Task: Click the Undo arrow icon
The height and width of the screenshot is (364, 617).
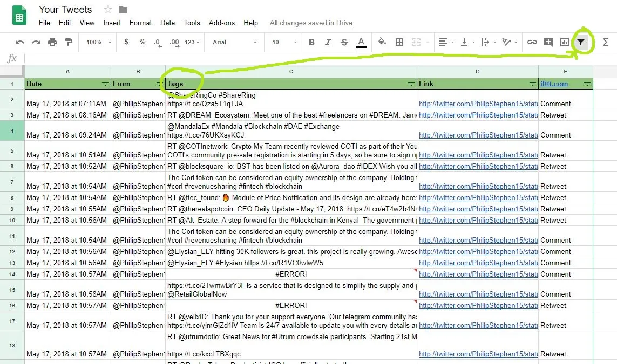Action: pyautogui.click(x=19, y=42)
